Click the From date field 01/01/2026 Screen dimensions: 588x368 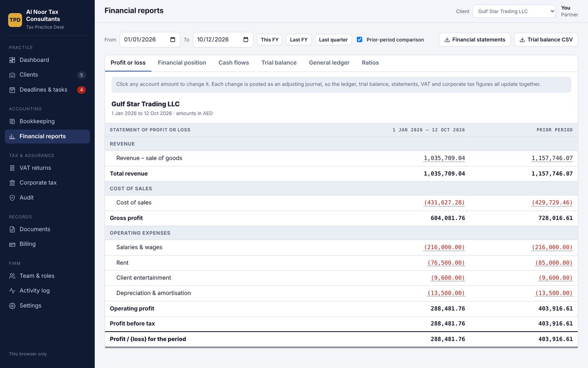[x=150, y=40]
